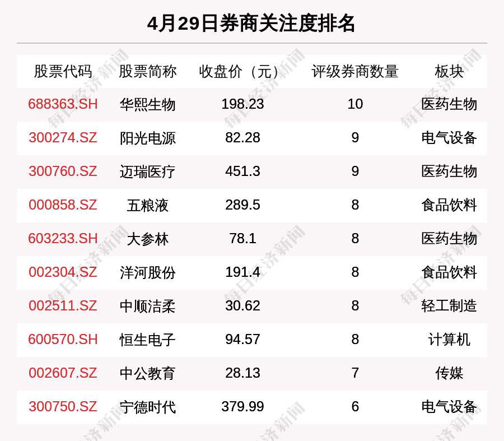Image resolution: width=504 pixels, height=441 pixels.
Task: Click stock code 603233.SH
Action: click(x=63, y=239)
